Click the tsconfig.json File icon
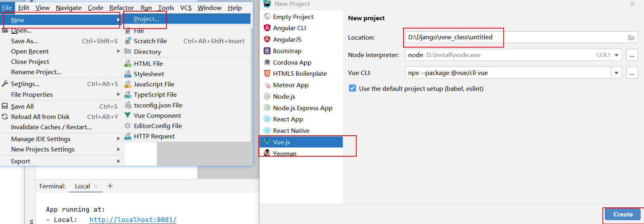The height and width of the screenshot is (224, 644). (x=128, y=105)
